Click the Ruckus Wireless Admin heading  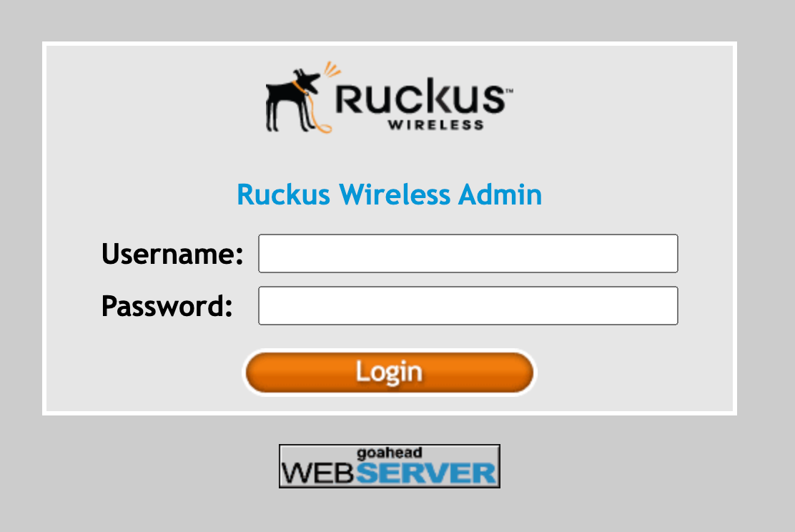pyautogui.click(x=390, y=194)
